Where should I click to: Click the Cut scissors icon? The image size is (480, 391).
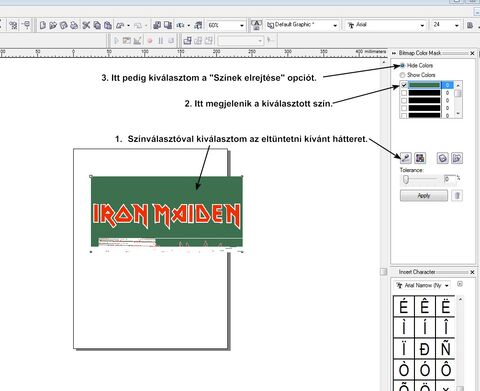(x=86, y=25)
